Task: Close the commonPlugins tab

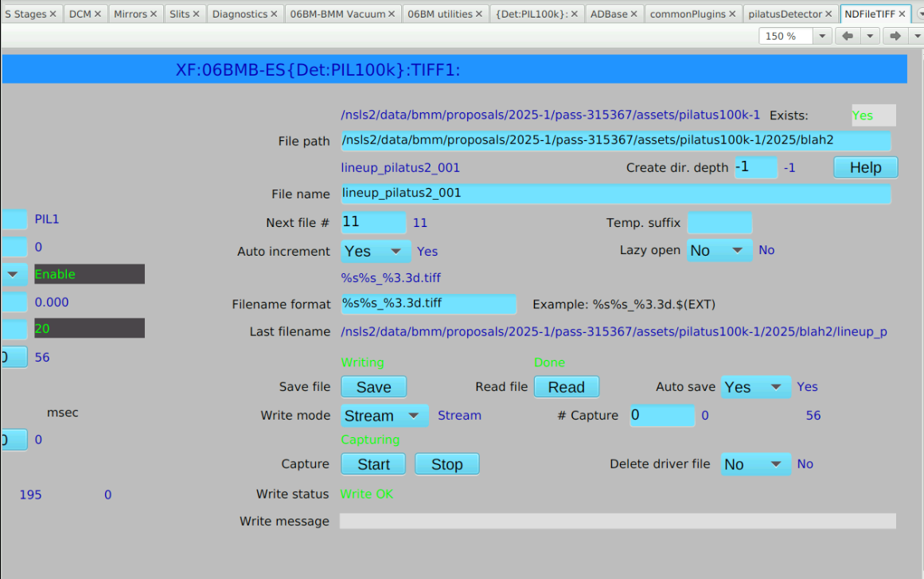Action: click(732, 14)
